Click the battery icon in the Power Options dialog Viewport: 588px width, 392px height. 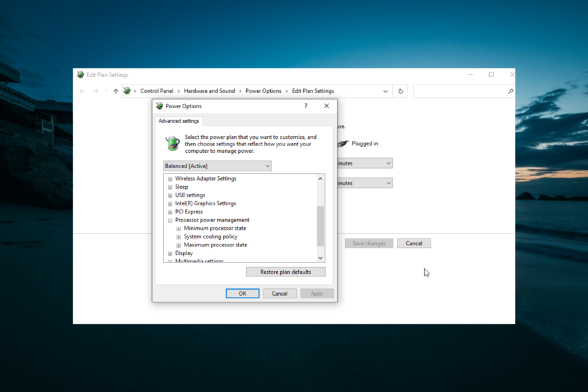click(173, 144)
